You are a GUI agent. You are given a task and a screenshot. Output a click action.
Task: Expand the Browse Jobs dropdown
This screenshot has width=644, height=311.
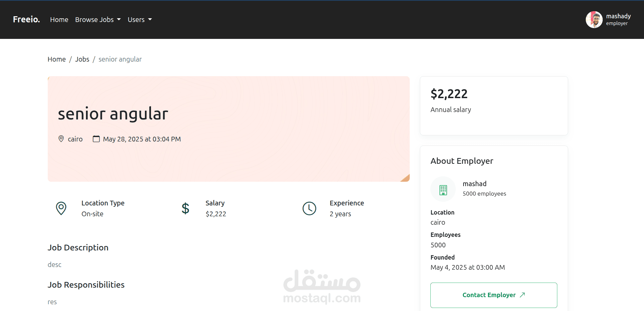pyautogui.click(x=98, y=20)
